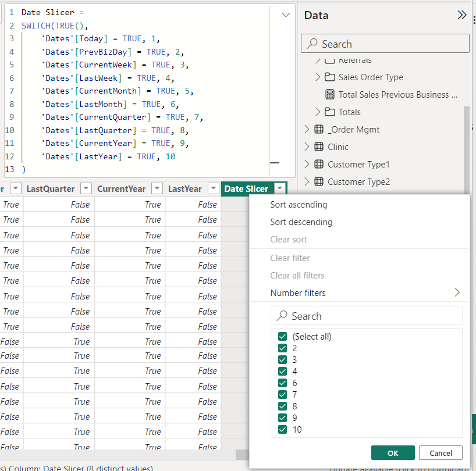476x471 pixels.
Task: Collapse the Data pane with double chevron
Action: (461, 15)
